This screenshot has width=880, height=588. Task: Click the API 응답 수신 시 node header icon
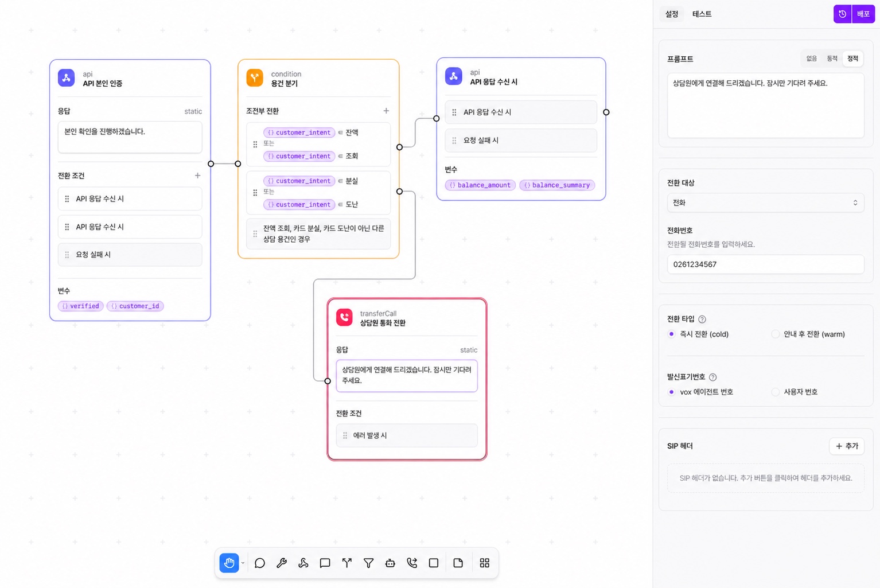tap(454, 76)
